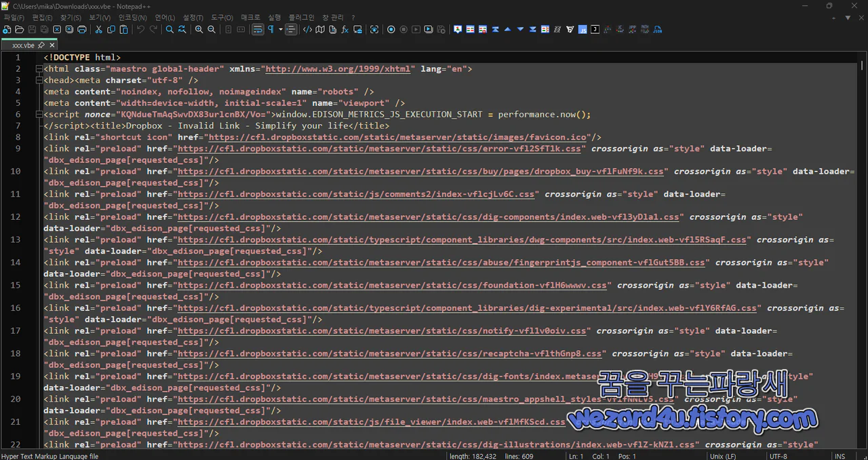Open the Function List fx icon
Image resolution: width=868 pixels, height=460 pixels.
click(344, 30)
